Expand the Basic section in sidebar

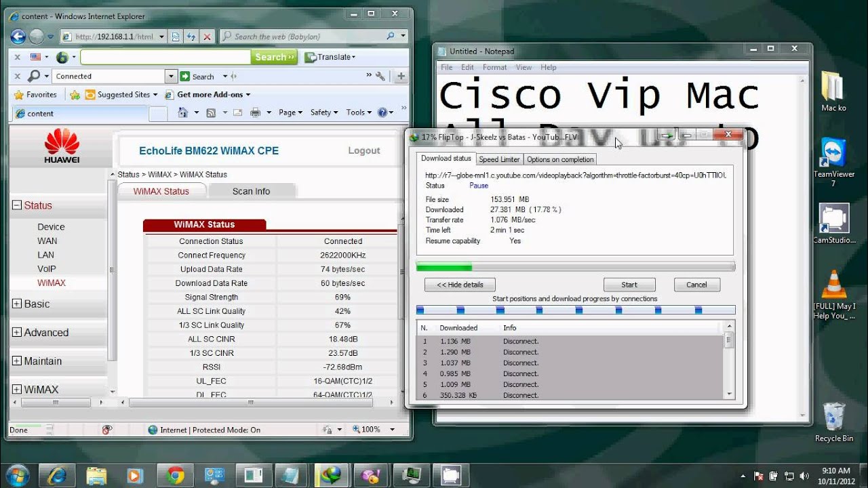(17, 304)
